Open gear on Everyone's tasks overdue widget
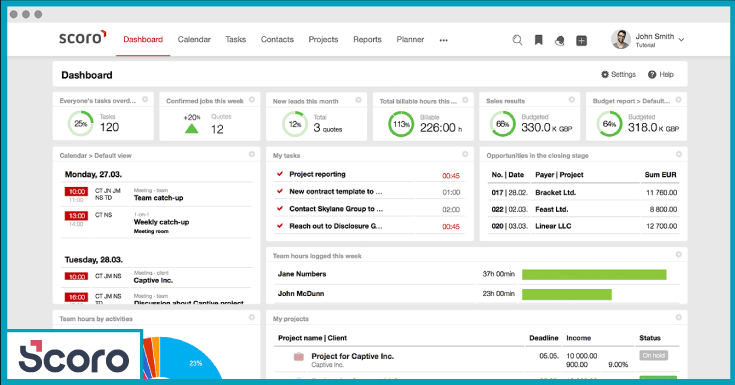Viewport: 735px width, 385px height. 145,99
